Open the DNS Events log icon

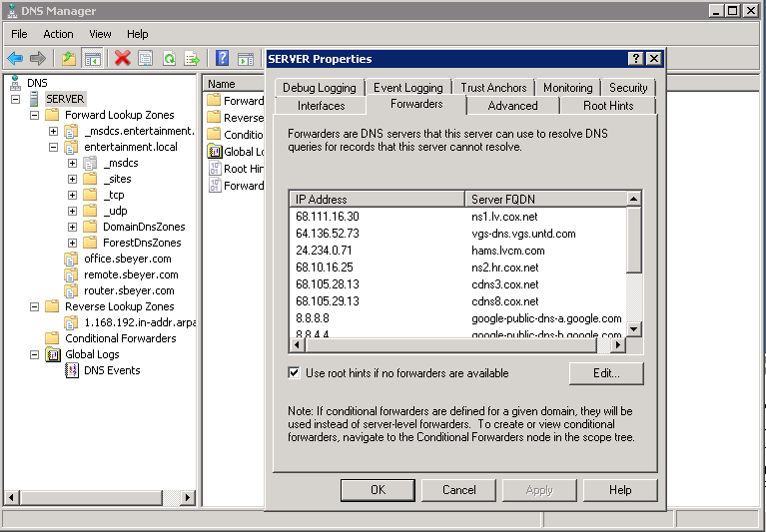[x=72, y=370]
